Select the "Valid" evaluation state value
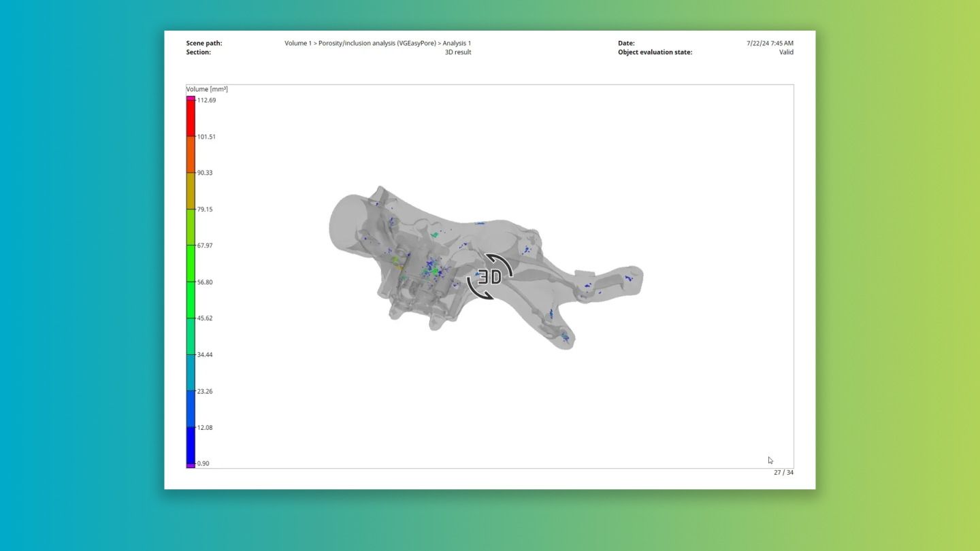 786,52
